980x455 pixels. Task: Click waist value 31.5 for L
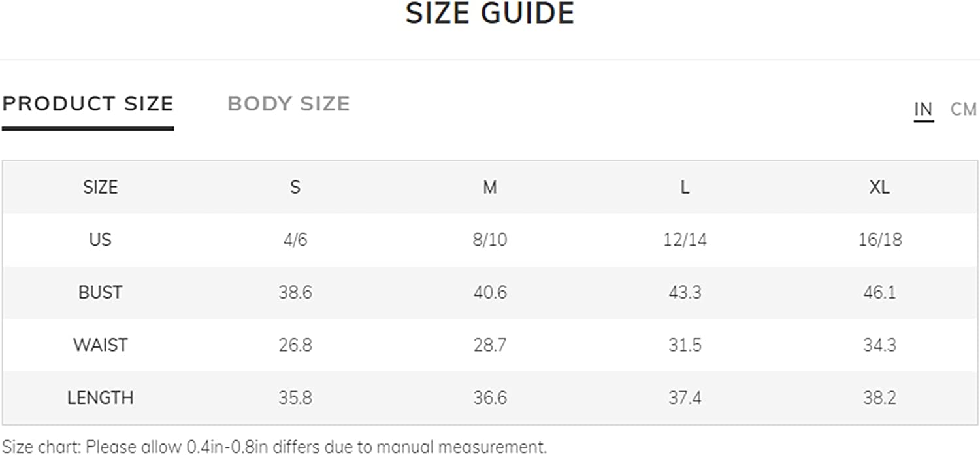(x=685, y=345)
